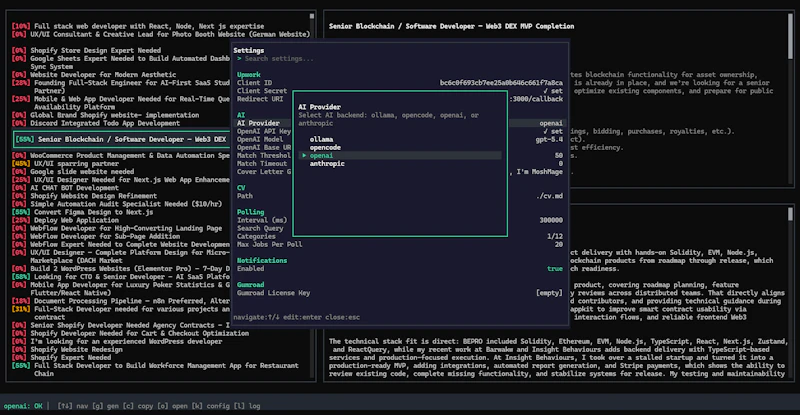Open job Shopify Expert Needed
The height and width of the screenshot is (415, 800).
tap(61, 358)
